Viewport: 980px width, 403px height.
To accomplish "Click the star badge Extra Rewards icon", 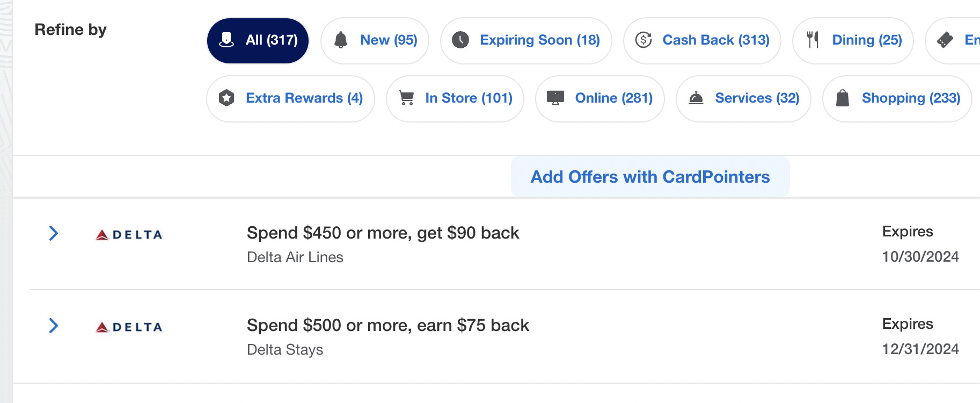I will (x=226, y=98).
